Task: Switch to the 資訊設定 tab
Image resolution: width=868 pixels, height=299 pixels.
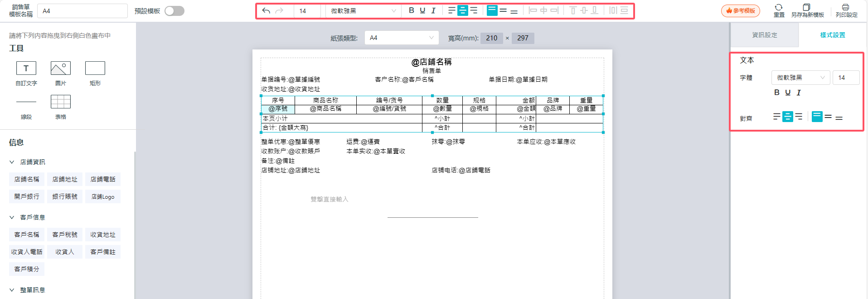Action: click(x=765, y=35)
